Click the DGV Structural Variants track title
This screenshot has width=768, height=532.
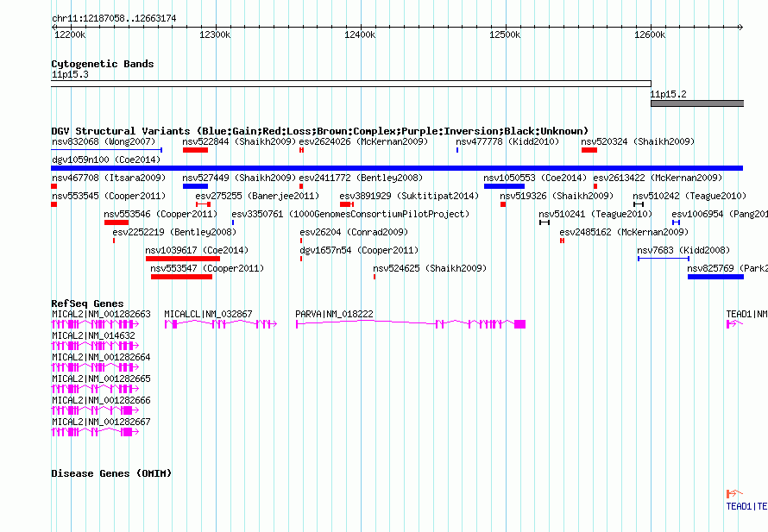[x=320, y=131]
